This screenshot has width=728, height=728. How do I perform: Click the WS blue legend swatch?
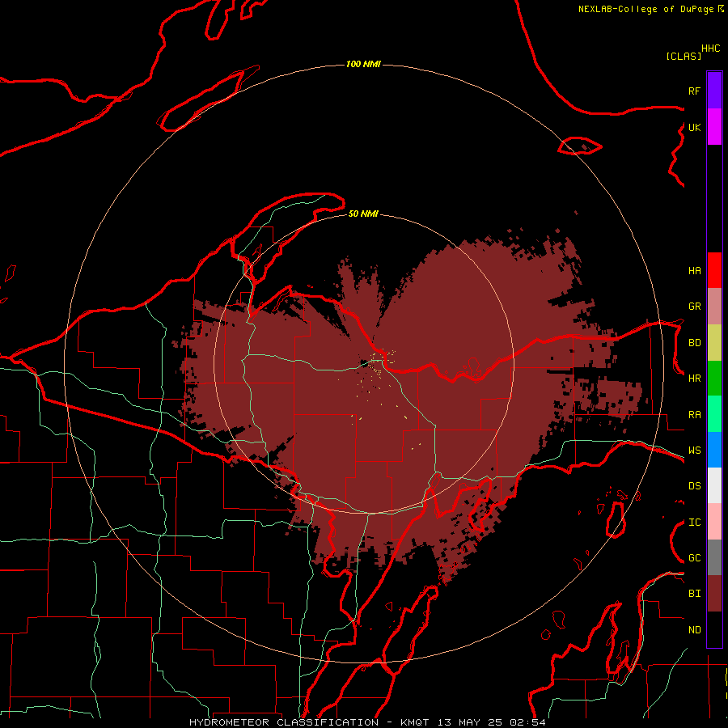tap(714, 450)
